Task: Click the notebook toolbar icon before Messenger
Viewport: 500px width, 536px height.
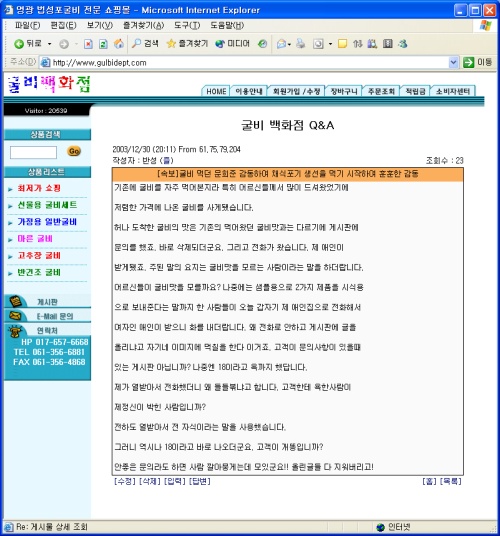Action: coord(388,44)
